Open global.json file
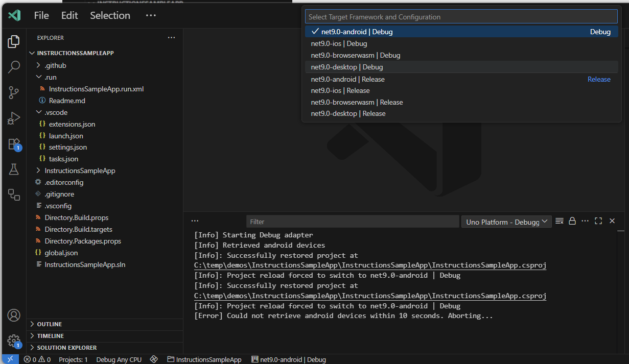This screenshot has width=629, height=364. (105, 253)
